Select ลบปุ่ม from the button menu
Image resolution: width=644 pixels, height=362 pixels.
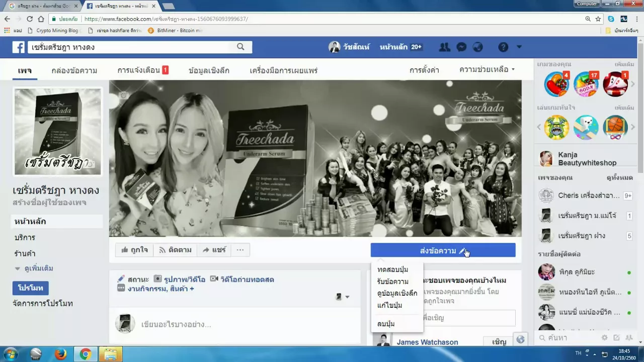(386, 324)
